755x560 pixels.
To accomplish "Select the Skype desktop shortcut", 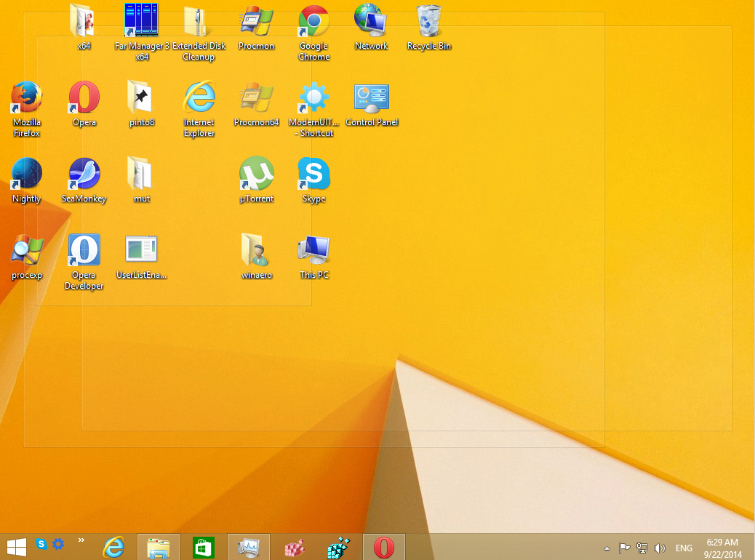I will [314, 180].
